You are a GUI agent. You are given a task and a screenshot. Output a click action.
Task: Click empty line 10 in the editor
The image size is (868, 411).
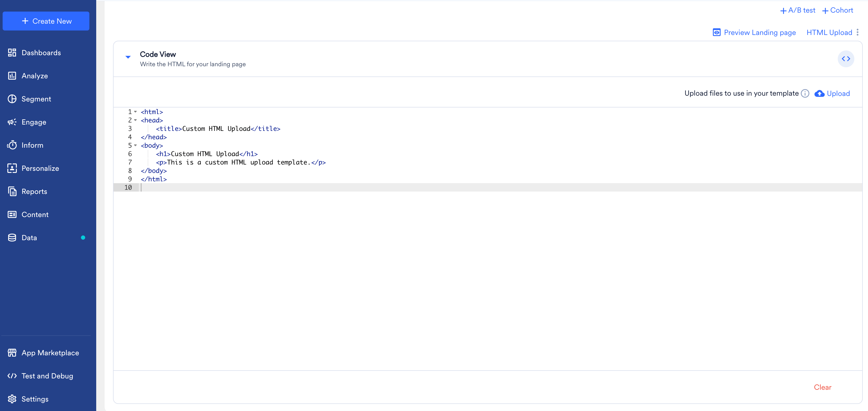point(501,188)
